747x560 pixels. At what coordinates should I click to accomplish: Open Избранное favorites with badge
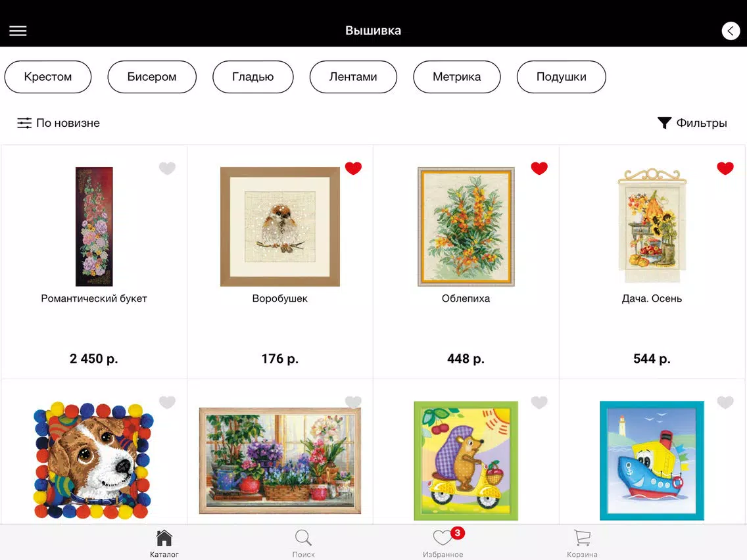[x=443, y=544]
